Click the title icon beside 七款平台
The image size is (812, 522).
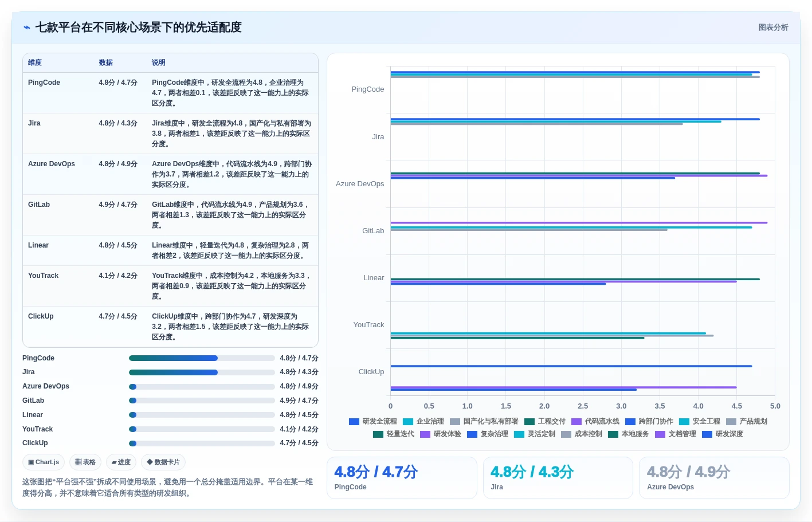27,28
